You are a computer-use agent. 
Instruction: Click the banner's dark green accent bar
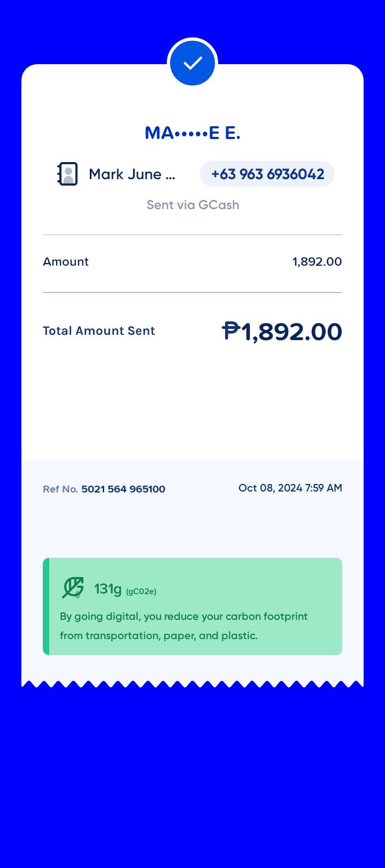[x=46, y=606]
